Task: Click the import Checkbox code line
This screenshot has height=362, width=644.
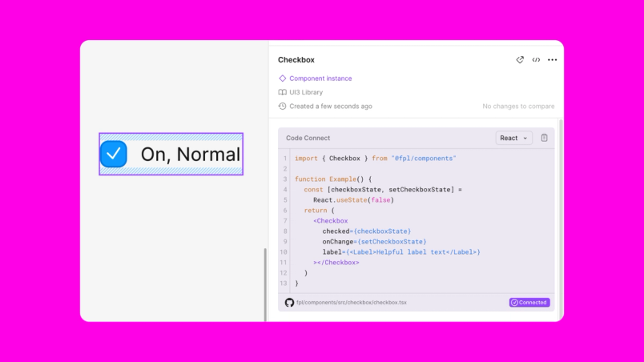Action: 376,159
